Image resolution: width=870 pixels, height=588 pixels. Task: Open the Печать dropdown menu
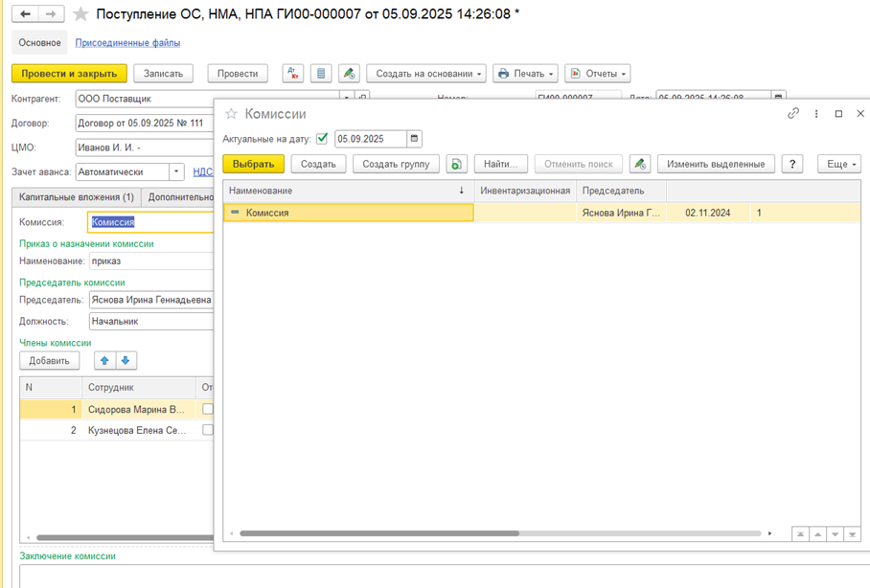(x=525, y=73)
